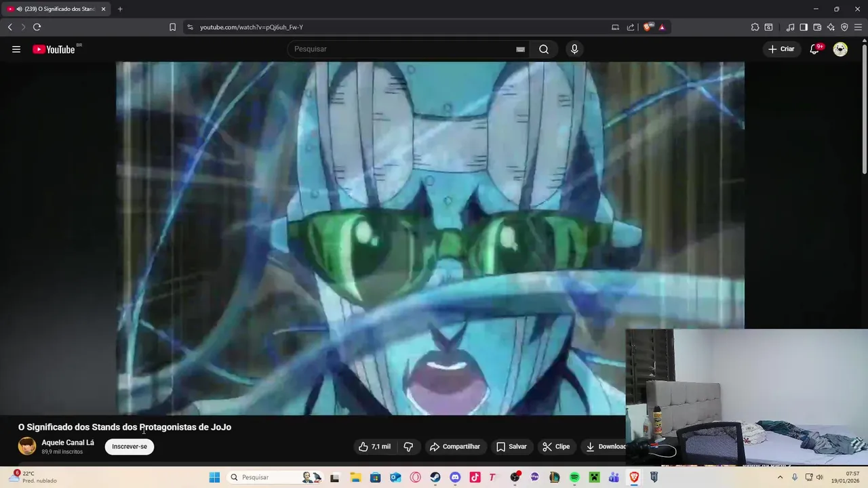
Task: Open Microsoft Teams from the taskbar
Action: [x=614, y=477]
